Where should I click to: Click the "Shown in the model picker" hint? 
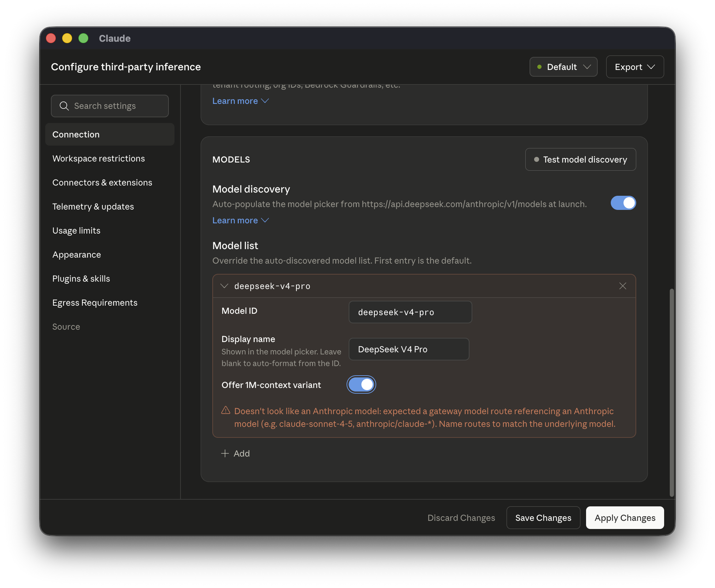click(x=281, y=357)
